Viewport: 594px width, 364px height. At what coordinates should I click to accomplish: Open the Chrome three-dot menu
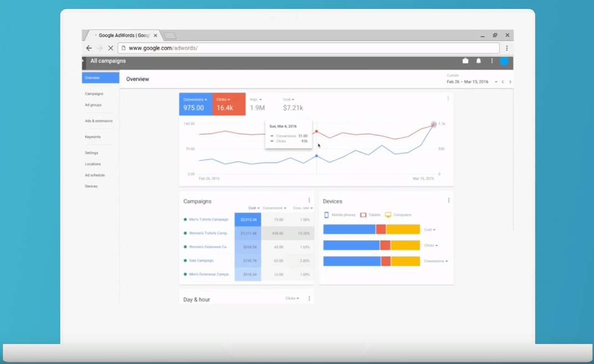pos(507,48)
